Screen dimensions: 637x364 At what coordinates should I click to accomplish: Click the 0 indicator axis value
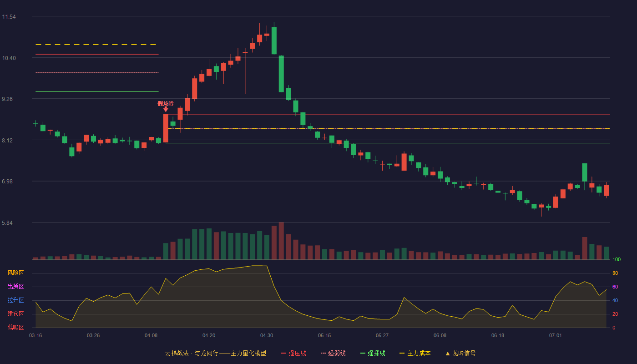(x=614, y=328)
